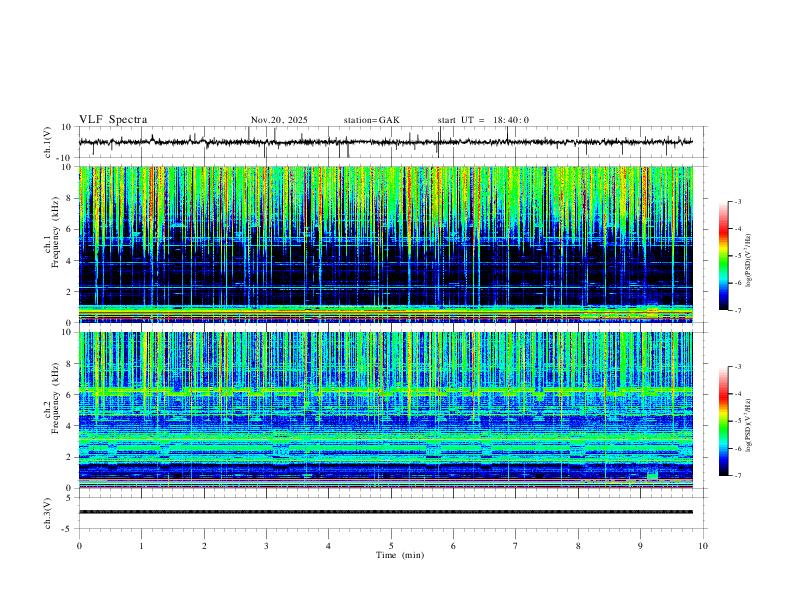This screenshot has height=612, width=792.
Task: Click the "9" tick on the time axis
Action: coord(640,546)
